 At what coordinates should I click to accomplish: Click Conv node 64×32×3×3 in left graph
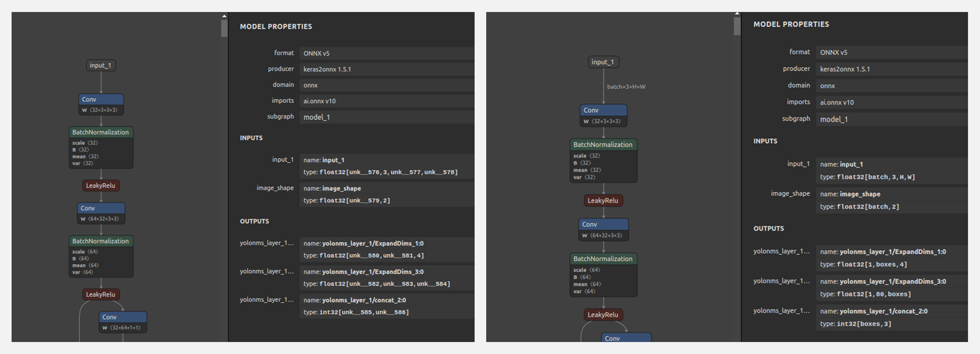click(101, 213)
